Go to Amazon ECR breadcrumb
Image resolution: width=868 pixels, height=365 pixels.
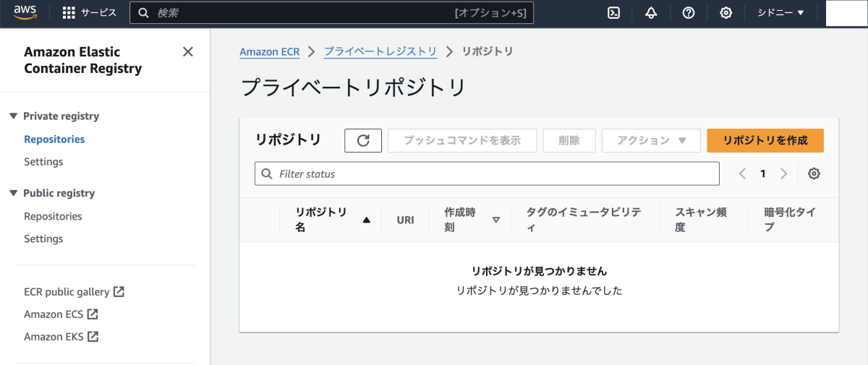pos(269,51)
